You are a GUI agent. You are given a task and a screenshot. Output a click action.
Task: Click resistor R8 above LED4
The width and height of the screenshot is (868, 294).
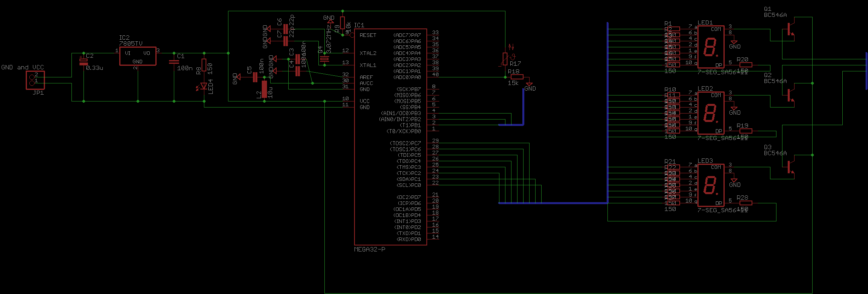204,65
